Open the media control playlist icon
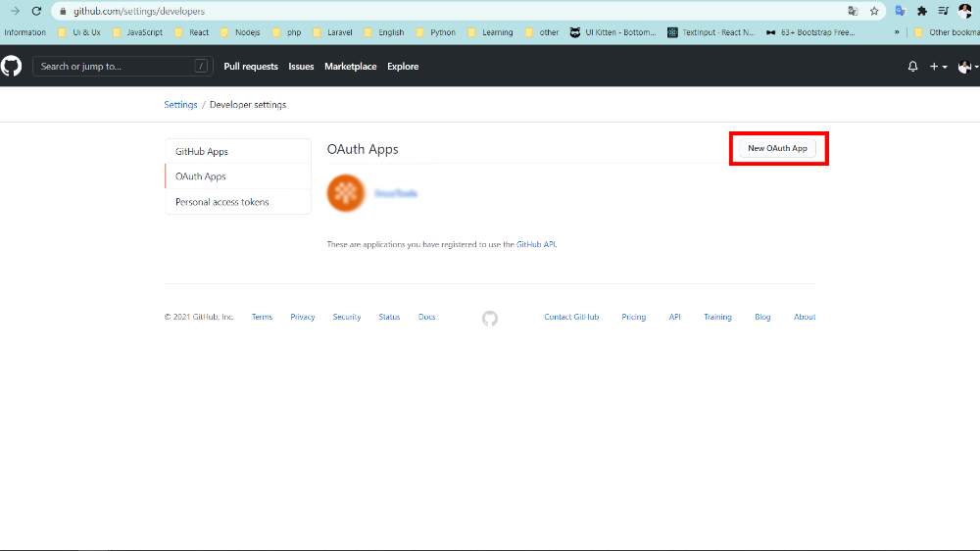This screenshot has width=980, height=551. pos(943,11)
